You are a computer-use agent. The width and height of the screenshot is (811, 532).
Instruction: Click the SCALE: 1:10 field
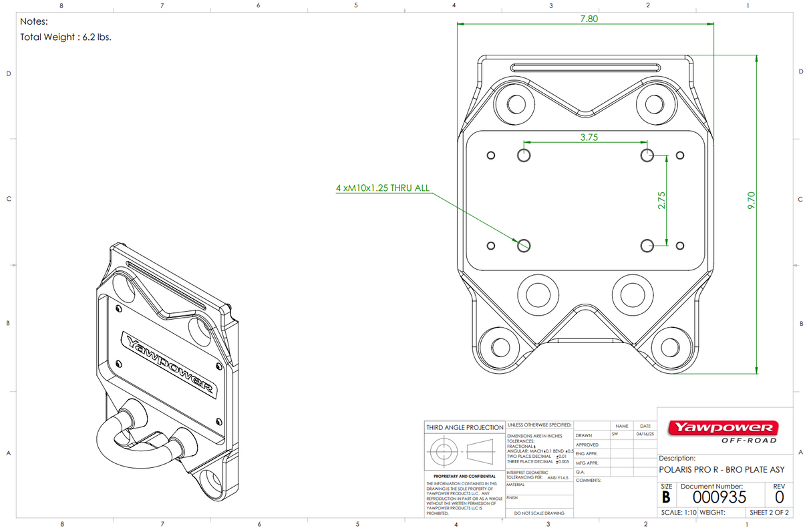tap(678, 513)
